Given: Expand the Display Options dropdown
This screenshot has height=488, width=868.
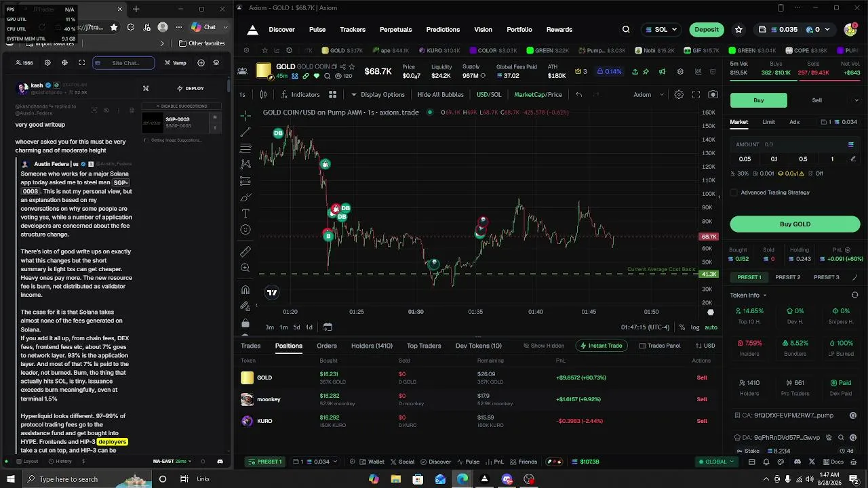Looking at the screenshot, I should [x=377, y=95].
